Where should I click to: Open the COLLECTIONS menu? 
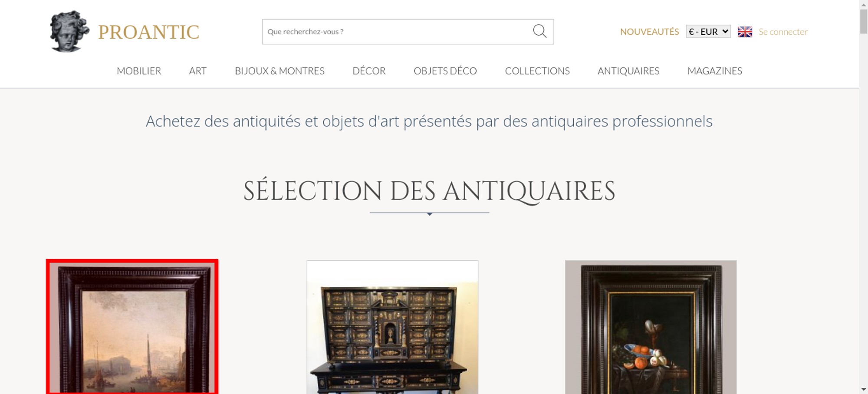(x=537, y=71)
